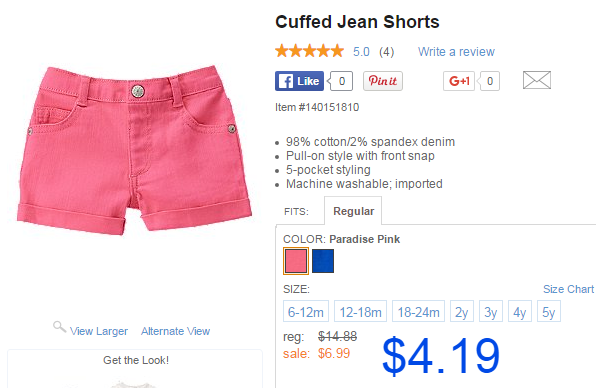Switch to the Regular fit tab
Image resolution: width=596 pixels, height=388 pixels.
353,211
